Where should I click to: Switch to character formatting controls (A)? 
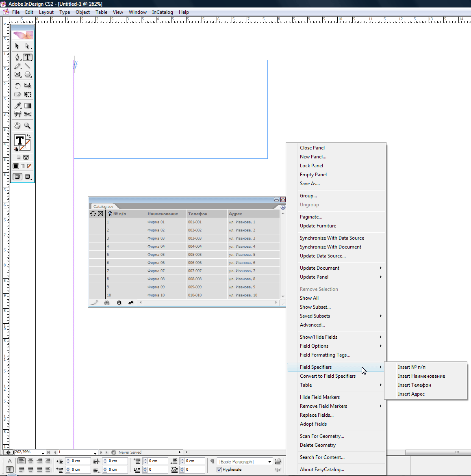tap(10, 461)
